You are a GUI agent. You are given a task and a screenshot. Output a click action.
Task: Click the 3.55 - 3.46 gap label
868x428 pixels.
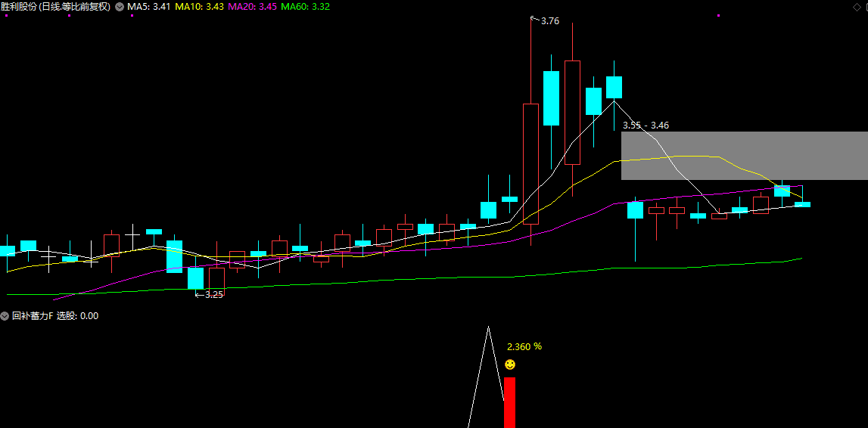pos(646,126)
